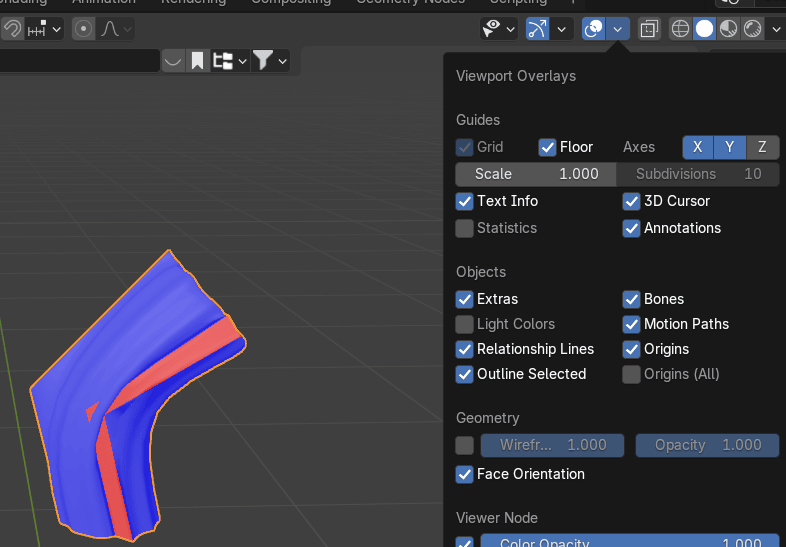The width and height of the screenshot is (786, 547).
Task: Switch to wireframe shading mode
Action: [680, 29]
